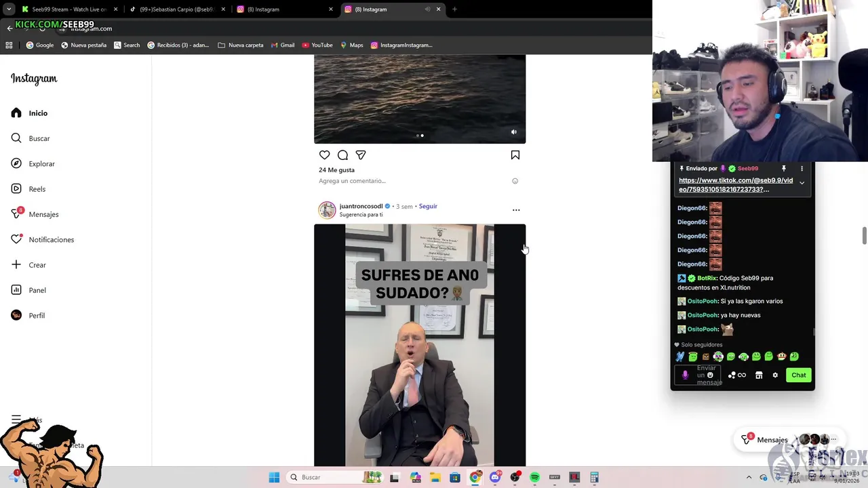868x488 pixels.
Task: Open Maps bookmark
Action: 352,45
